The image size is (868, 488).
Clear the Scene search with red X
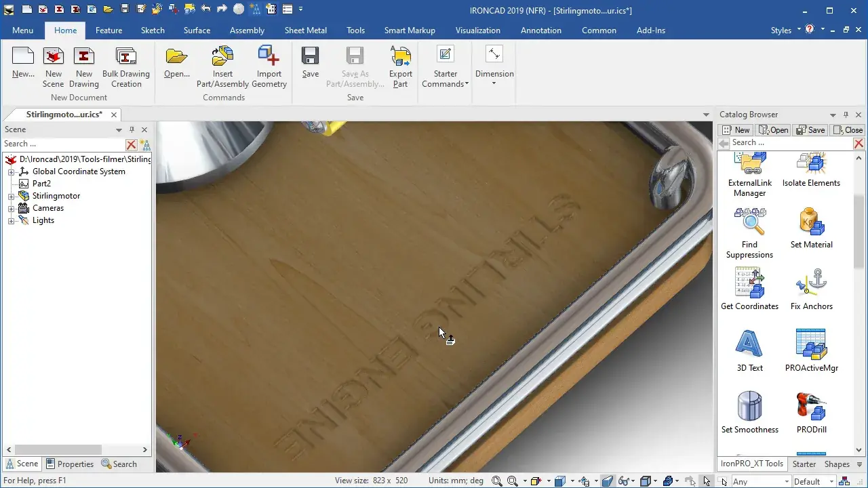132,144
